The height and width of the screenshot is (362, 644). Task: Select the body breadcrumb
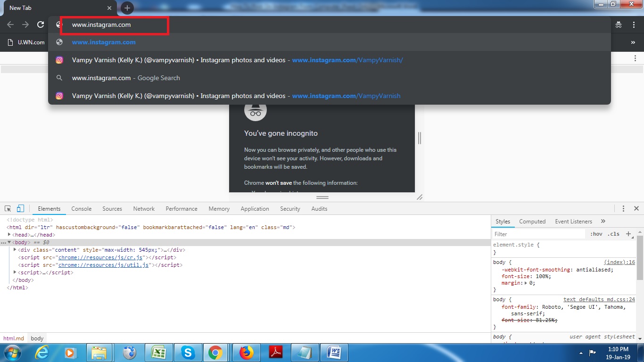pos(37,338)
